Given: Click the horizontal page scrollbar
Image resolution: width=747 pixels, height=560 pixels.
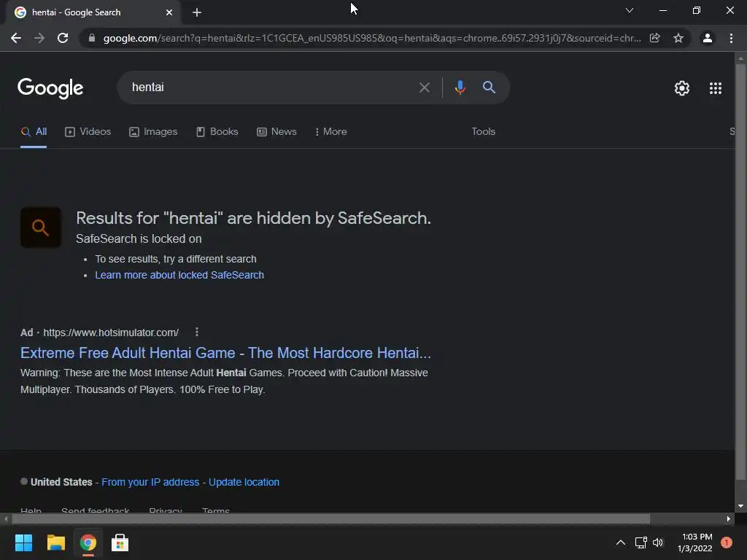Looking at the screenshot, I should (x=331, y=518).
